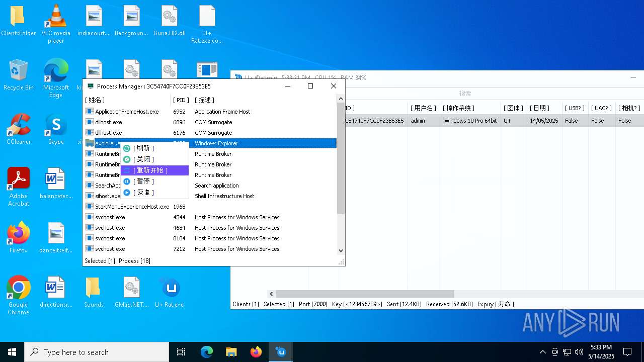Open the Recycle Bin
The width and height of the screenshot is (644, 362).
point(18,75)
